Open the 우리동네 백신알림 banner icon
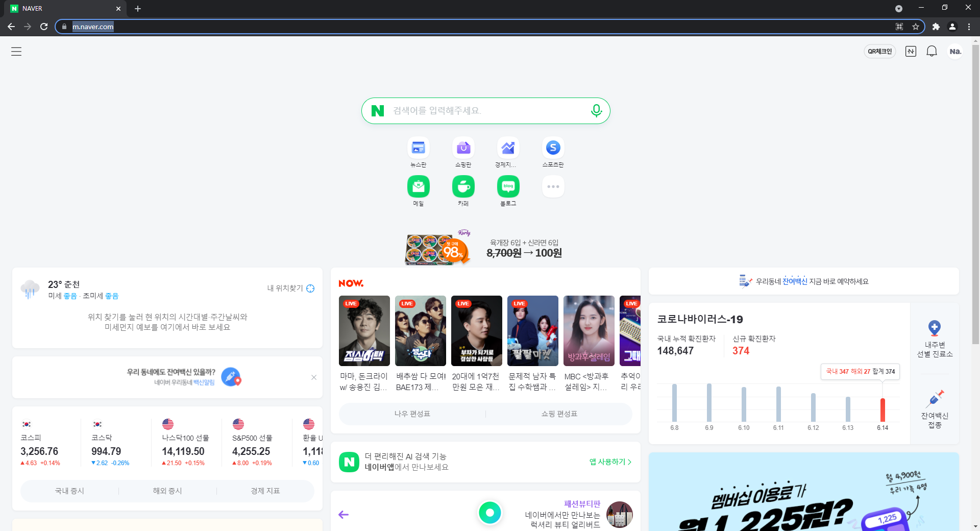The image size is (980, 531). 231,377
